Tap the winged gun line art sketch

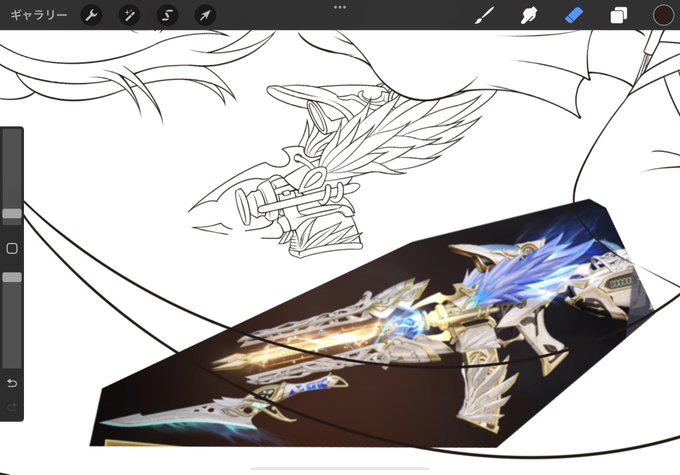point(343,171)
